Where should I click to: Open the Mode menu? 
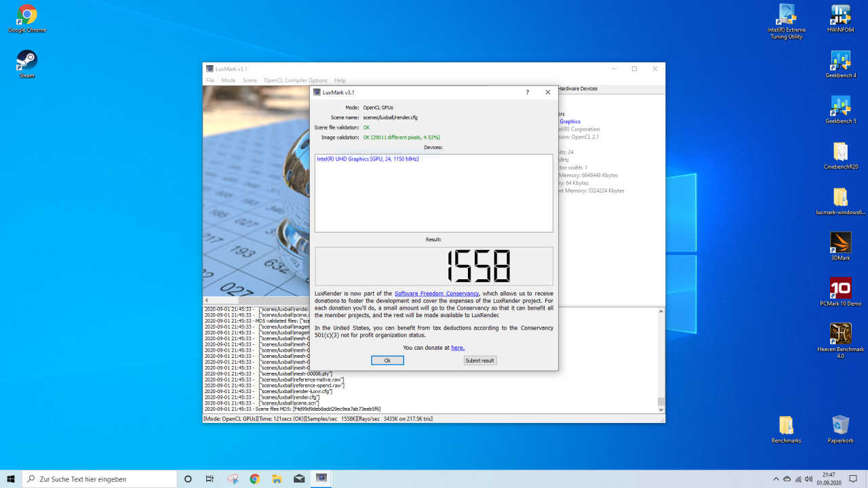pos(229,80)
